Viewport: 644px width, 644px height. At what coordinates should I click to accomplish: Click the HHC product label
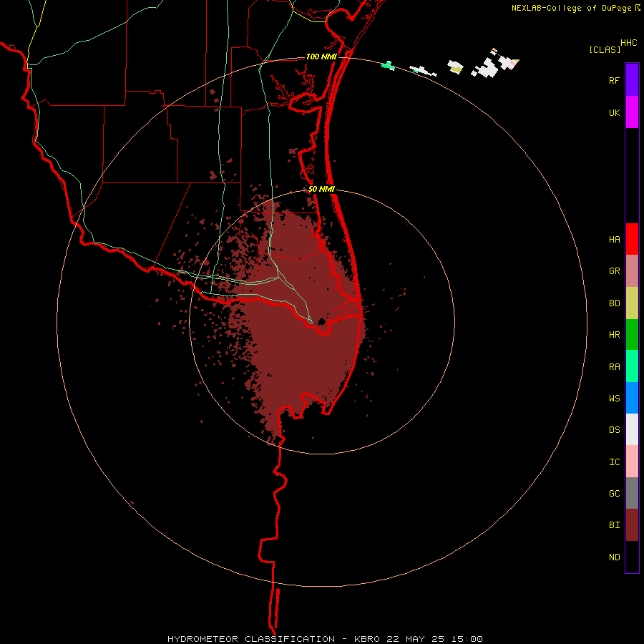[x=628, y=43]
